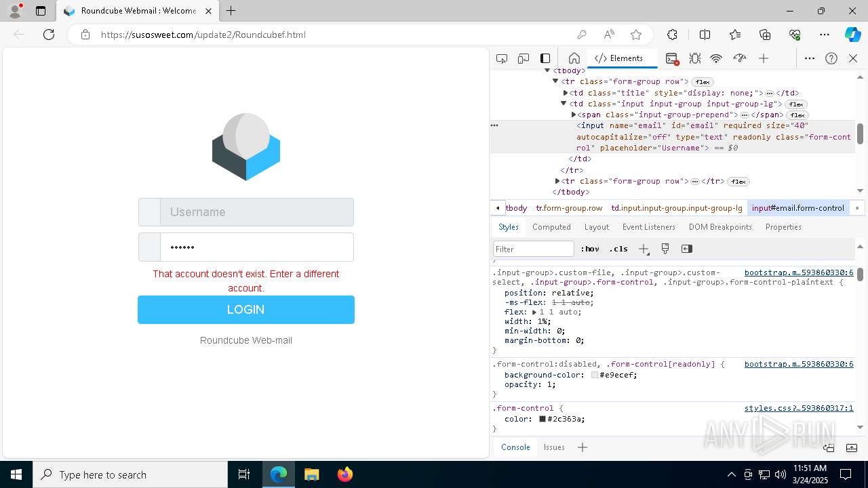
Task: Expand the second tr form-group row node
Action: click(x=557, y=181)
